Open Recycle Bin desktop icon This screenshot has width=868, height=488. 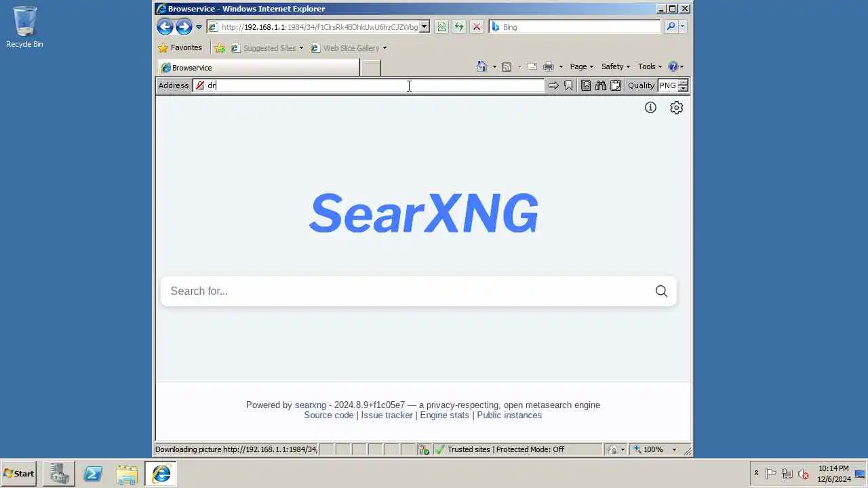[x=24, y=27]
